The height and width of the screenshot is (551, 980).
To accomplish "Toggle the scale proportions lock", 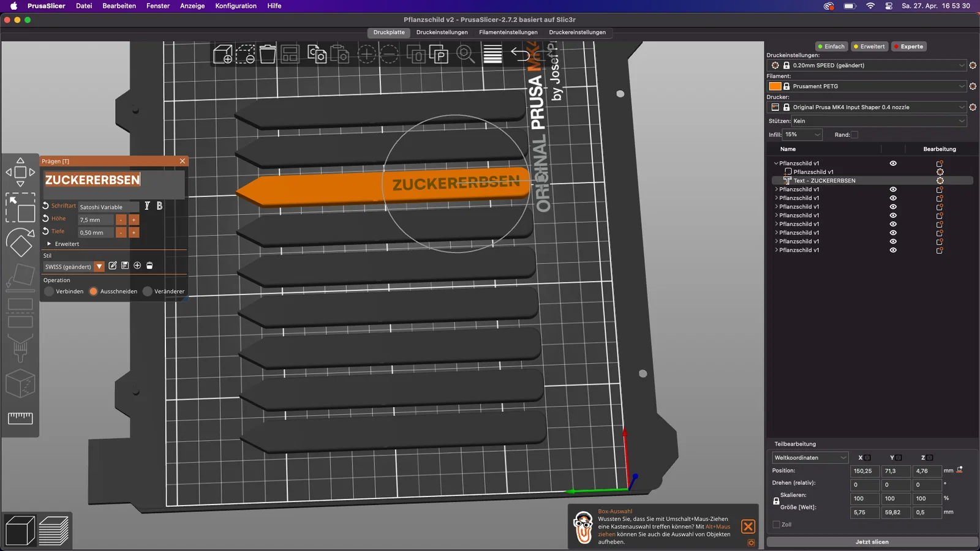I will [776, 501].
